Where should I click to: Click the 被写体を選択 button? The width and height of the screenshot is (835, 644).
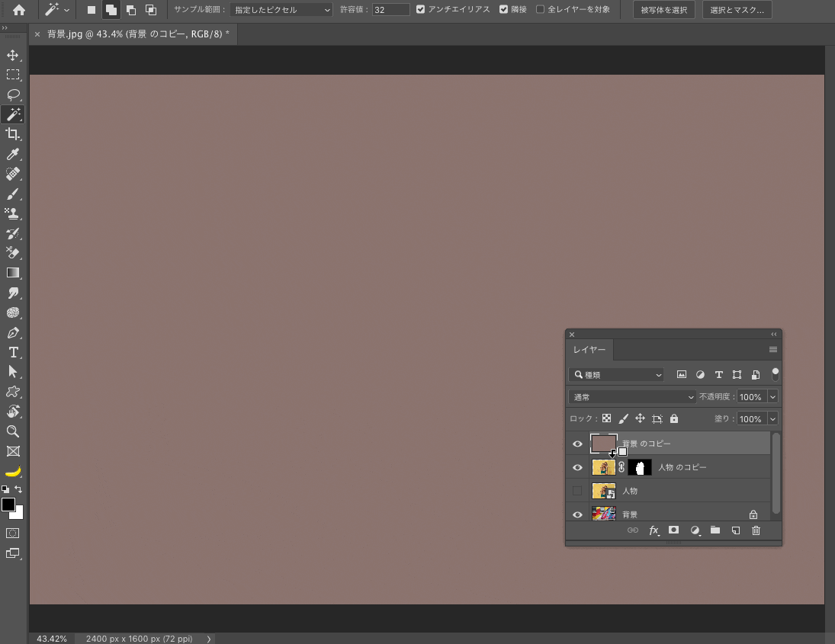tap(664, 10)
